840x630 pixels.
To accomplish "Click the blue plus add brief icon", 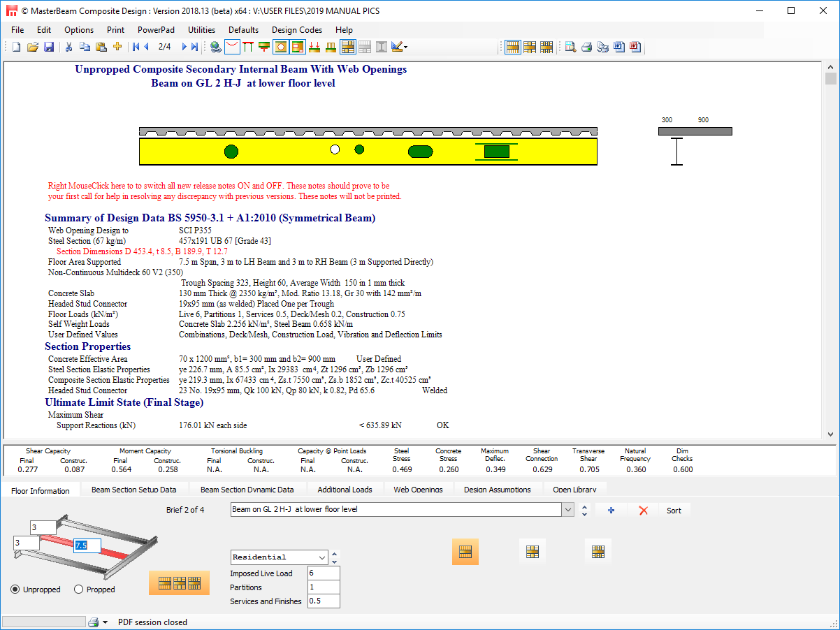I will pos(611,511).
